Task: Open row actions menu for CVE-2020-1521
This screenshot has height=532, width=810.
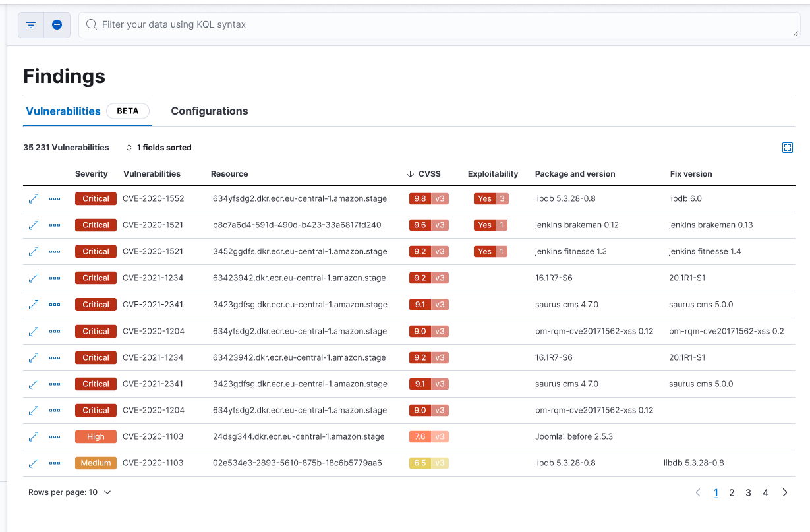Action: pos(55,225)
